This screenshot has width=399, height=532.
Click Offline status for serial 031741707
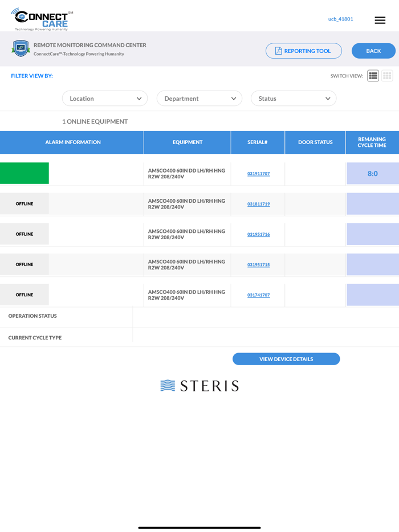coord(25,295)
